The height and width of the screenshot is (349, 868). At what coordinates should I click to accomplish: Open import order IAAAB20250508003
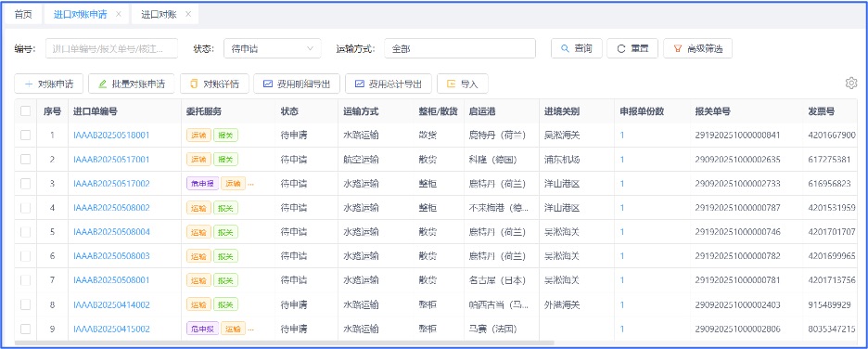(x=111, y=256)
